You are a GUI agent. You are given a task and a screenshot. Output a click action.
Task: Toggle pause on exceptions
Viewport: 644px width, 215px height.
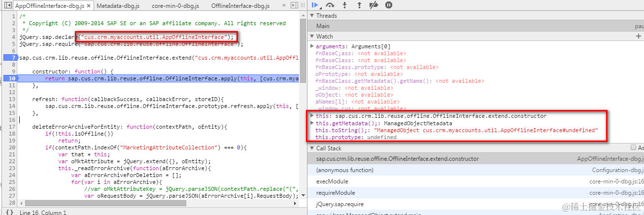point(389,5)
